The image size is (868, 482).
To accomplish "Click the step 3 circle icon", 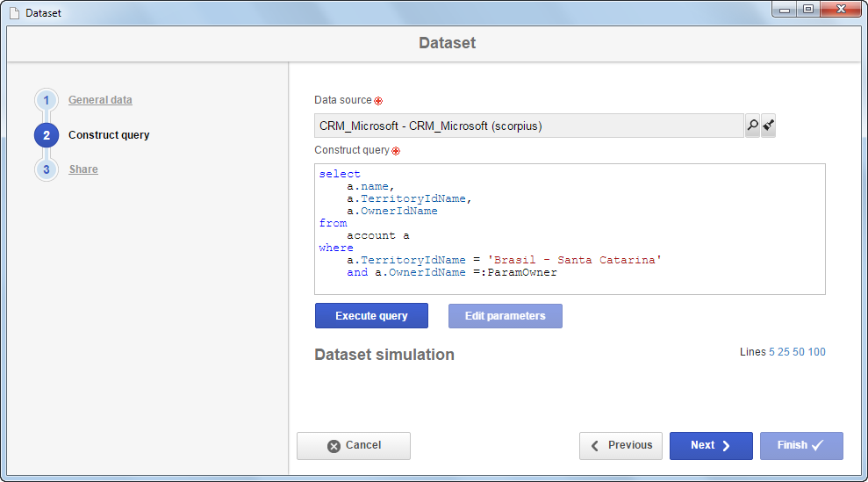I will [x=47, y=169].
